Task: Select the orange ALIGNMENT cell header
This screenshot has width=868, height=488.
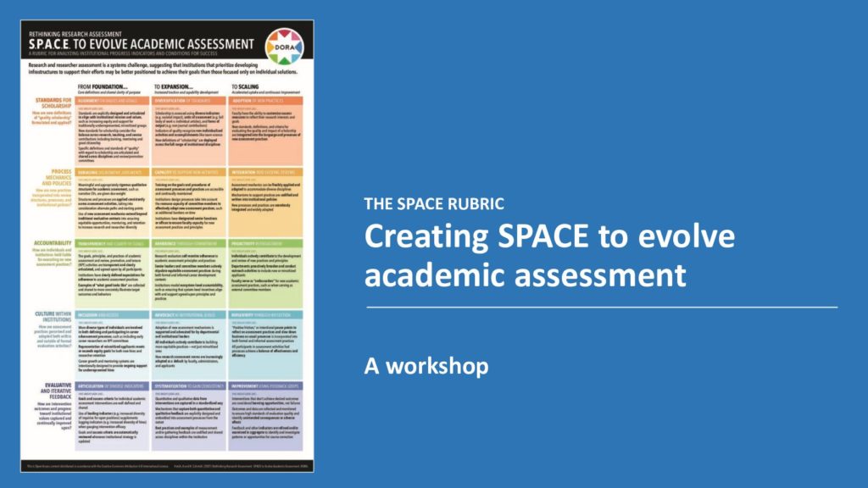Action: tap(110, 101)
